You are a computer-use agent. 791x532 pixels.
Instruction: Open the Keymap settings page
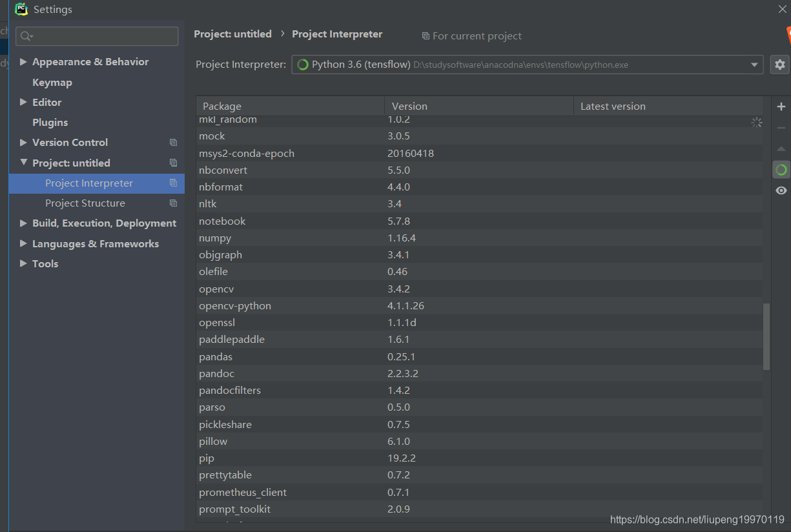(52, 82)
